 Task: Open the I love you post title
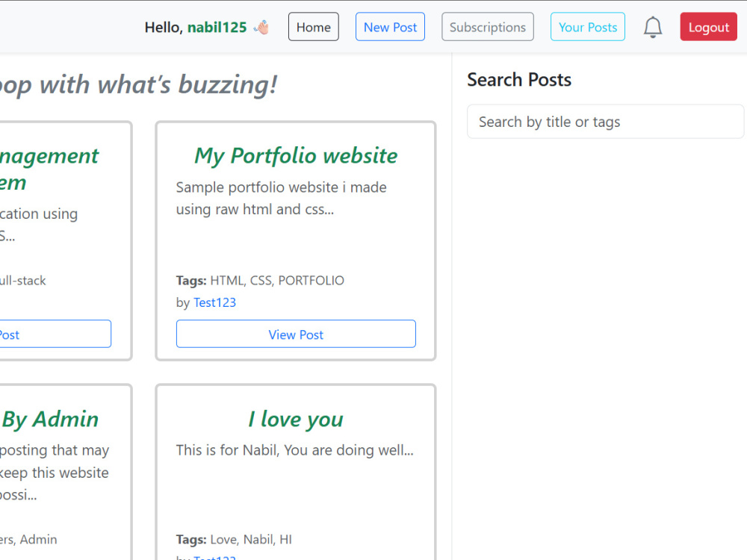click(x=295, y=419)
